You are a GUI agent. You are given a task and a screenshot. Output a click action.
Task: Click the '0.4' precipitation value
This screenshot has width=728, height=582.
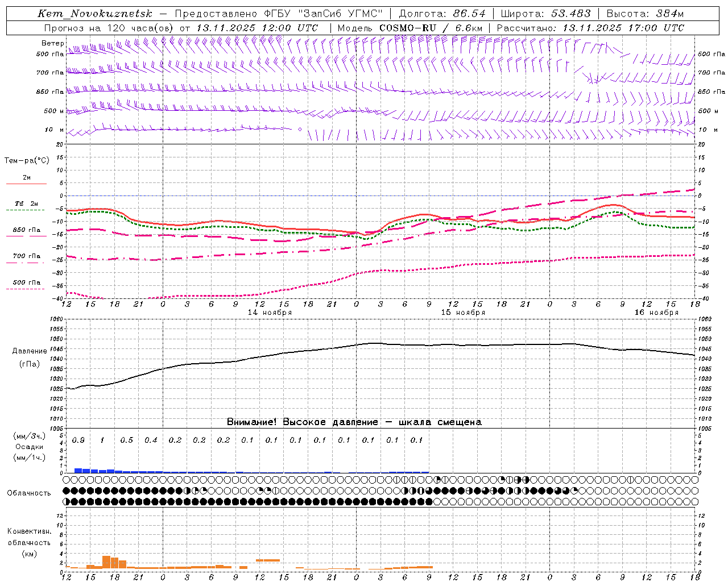(151, 440)
